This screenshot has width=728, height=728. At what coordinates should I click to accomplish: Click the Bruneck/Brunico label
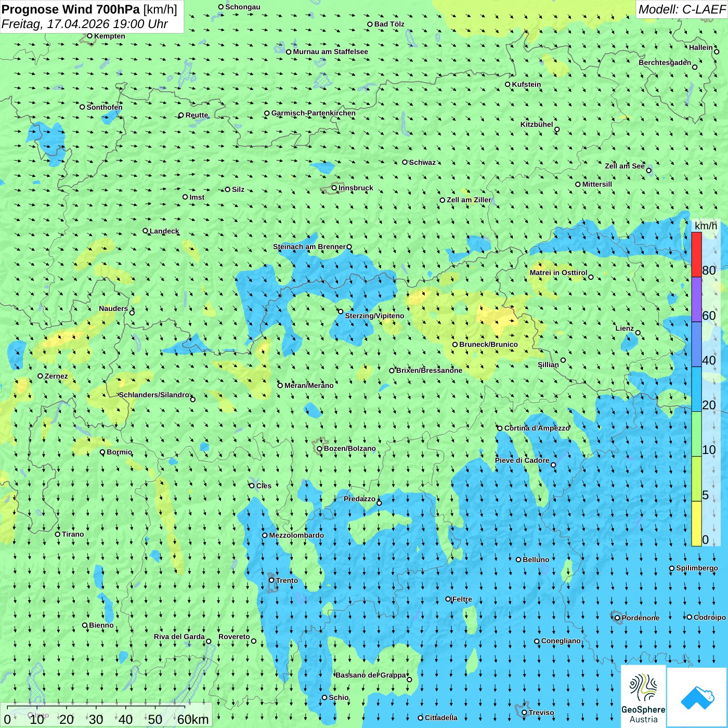pos(488,344)
